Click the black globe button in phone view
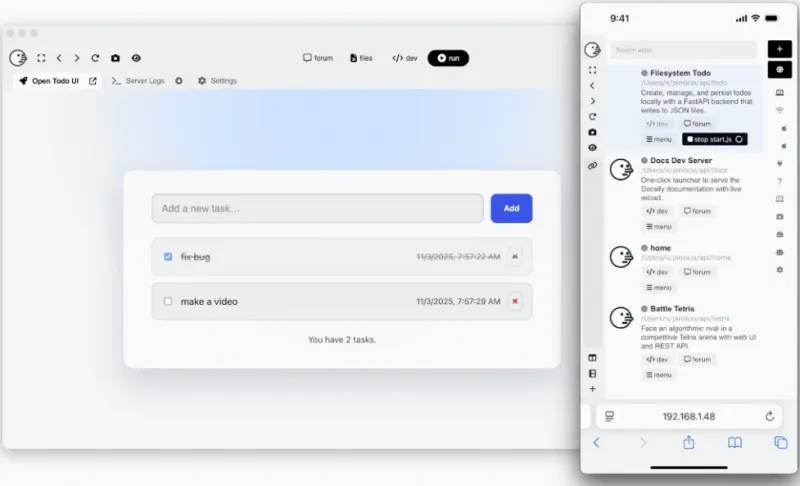The width and height of the screenshot is (800, 486). tap(779, 70)
